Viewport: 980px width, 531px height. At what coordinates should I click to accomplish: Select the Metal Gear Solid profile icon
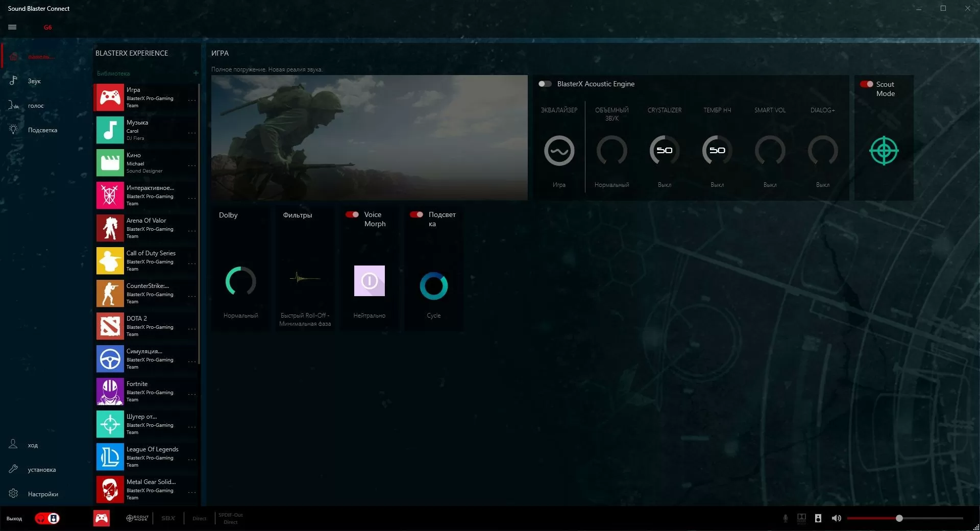[110, 489]
